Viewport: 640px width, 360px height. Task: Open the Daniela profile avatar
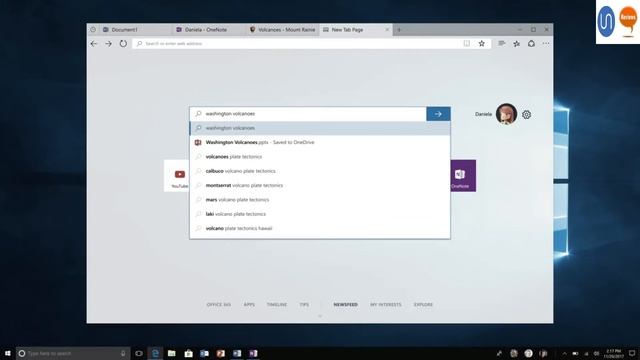[x=506, y=114]
